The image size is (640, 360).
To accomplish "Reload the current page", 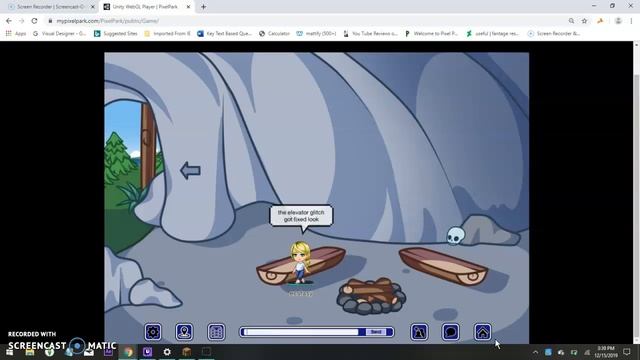I will [x=34, y=21].
